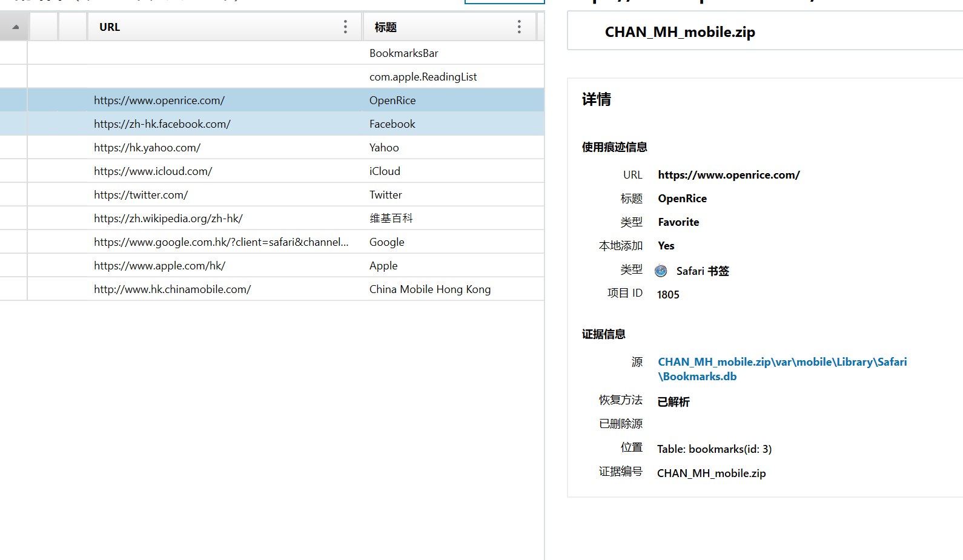Click the openrice.com URL value in details
Viewport: 963px width, 560px height.
(x=729, y=175)
